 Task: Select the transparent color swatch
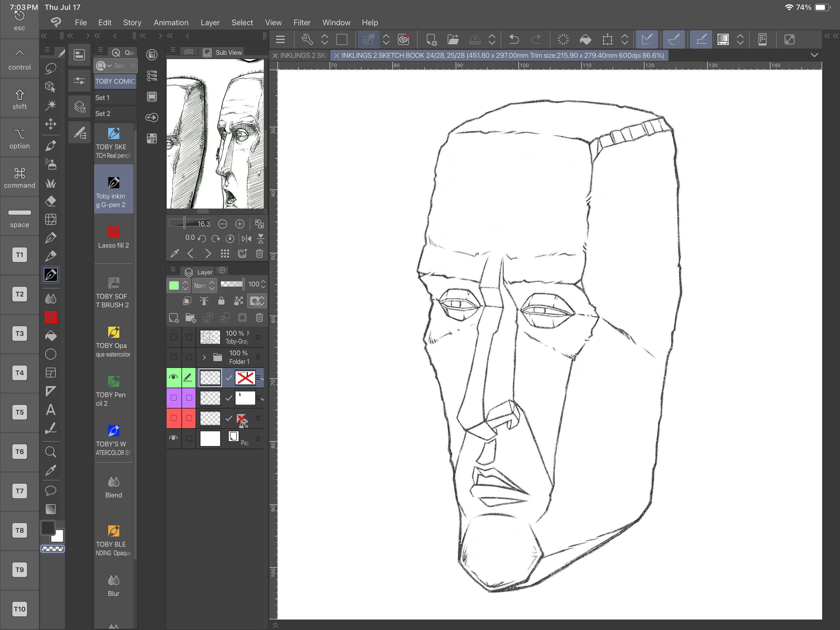coord(52,549)
